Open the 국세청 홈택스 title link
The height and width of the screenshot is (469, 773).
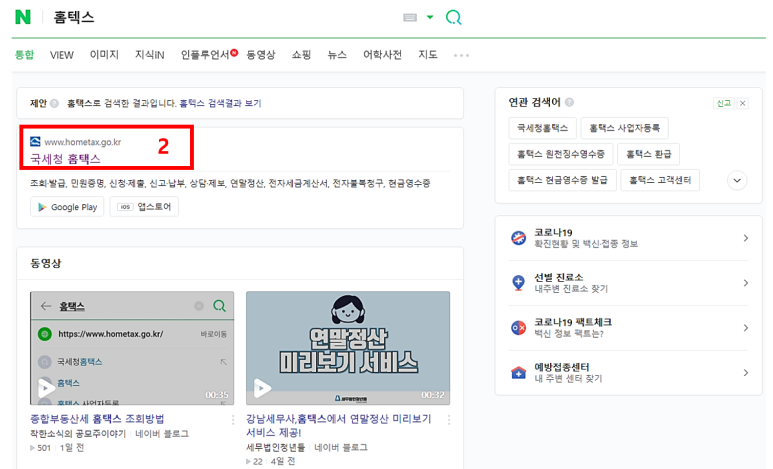66,158
